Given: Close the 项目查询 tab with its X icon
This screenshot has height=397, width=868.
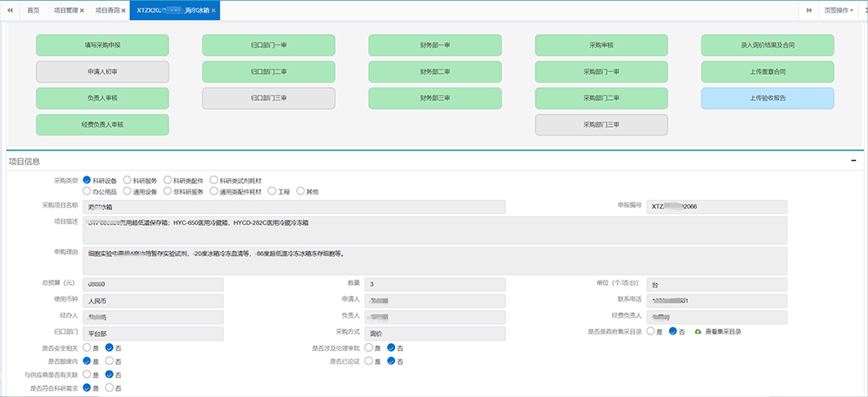Looking at the screenshot, I should pos(123,10).
